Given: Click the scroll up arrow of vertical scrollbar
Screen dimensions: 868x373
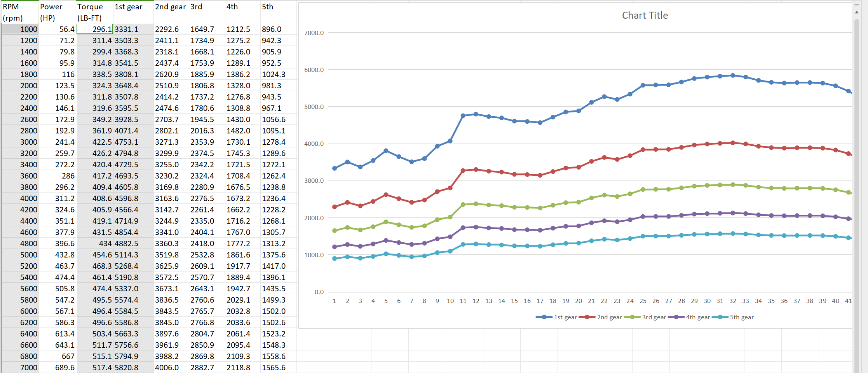Looking at the screenshot, I should pyautogui.click(x=856, y=12).
